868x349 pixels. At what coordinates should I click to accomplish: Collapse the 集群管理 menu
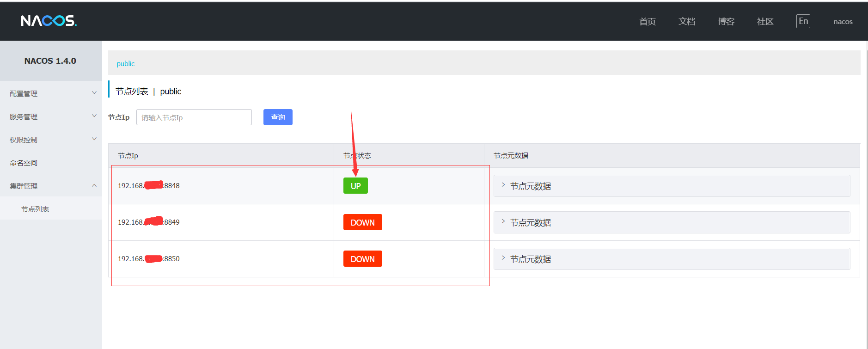coord(51,185)
